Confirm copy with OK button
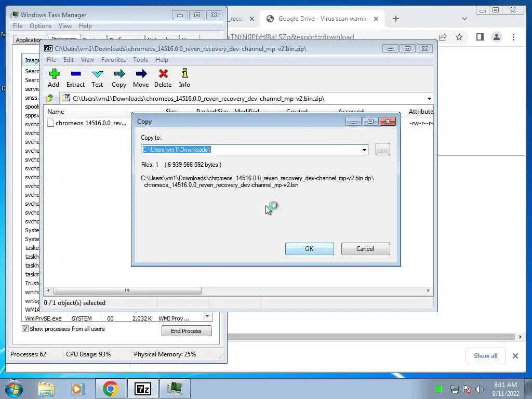Screen dimensions: 532x399 pyautogui.click(x=310, y=249)
